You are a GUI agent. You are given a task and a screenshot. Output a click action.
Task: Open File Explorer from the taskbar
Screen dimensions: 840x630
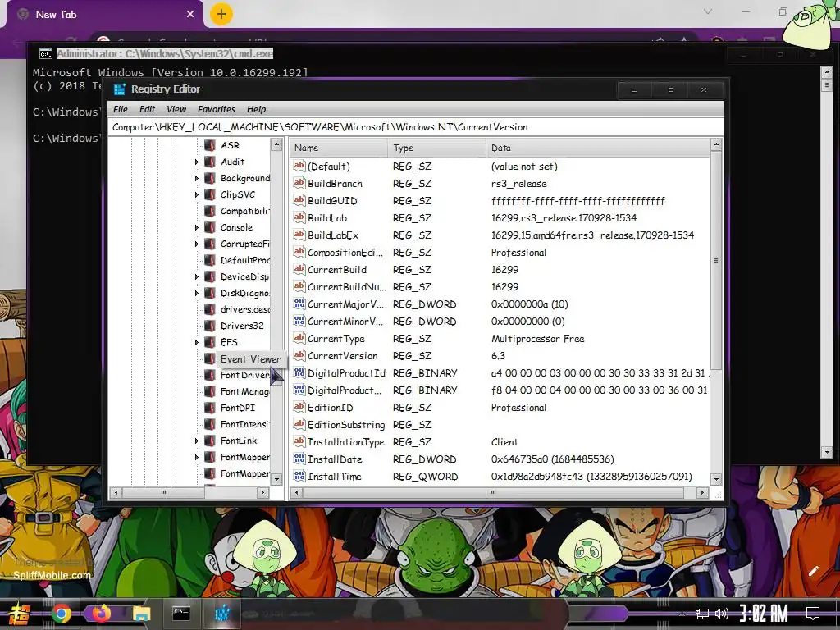pos(141,614)
